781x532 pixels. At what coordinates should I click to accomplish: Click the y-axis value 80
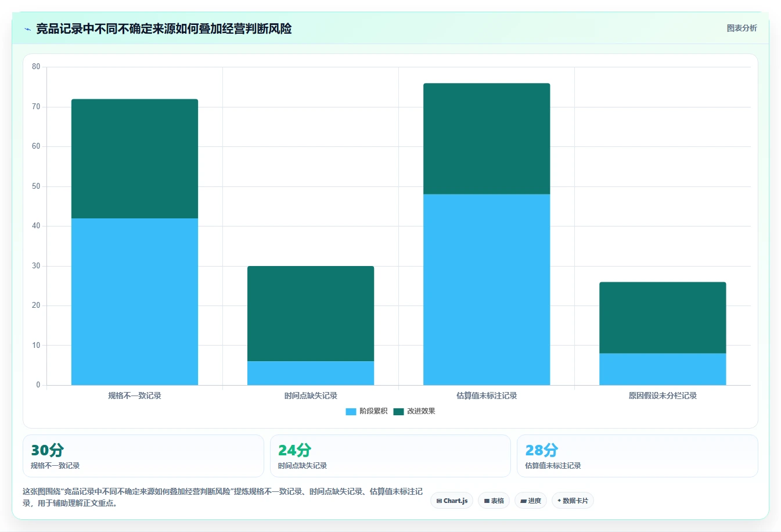click(x=36, y=67)
